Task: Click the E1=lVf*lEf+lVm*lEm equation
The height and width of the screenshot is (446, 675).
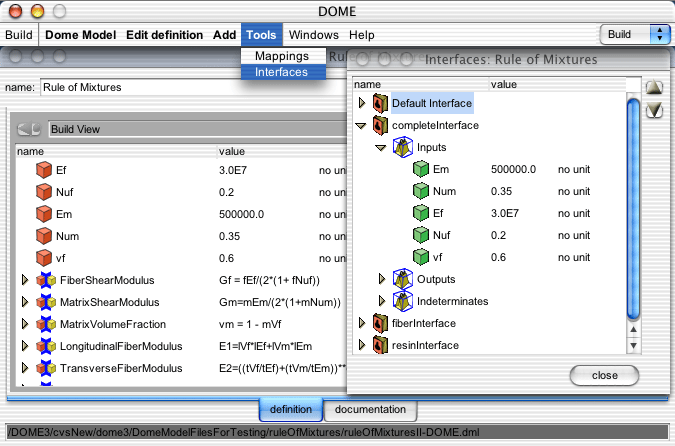Action: [x=266, y=346]
